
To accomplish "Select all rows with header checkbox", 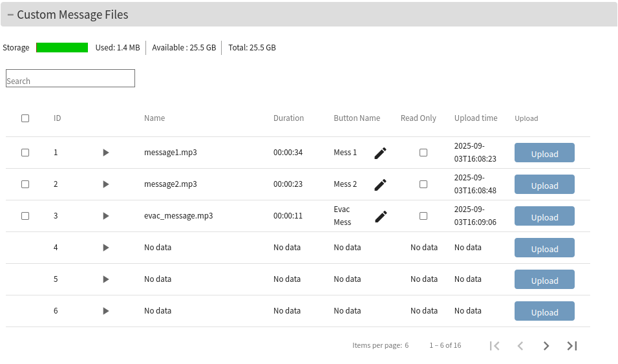I will pyautogui.click(x=25, y=118).
